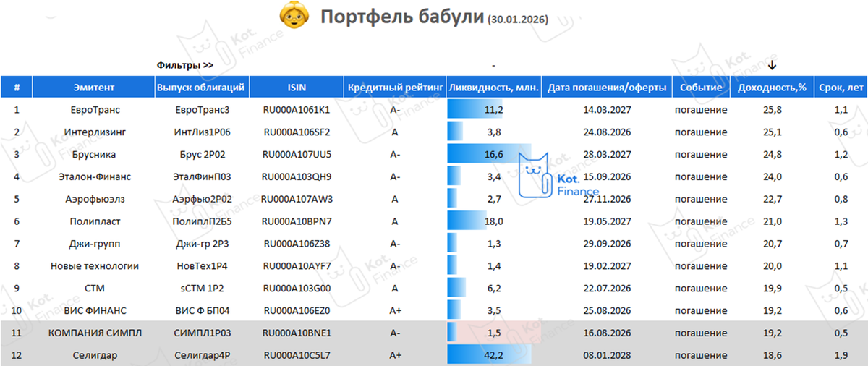Viewport: 868px width, 366px height.
Task: Click the maturity date 24.08.2026
Action: coord(607,132)
